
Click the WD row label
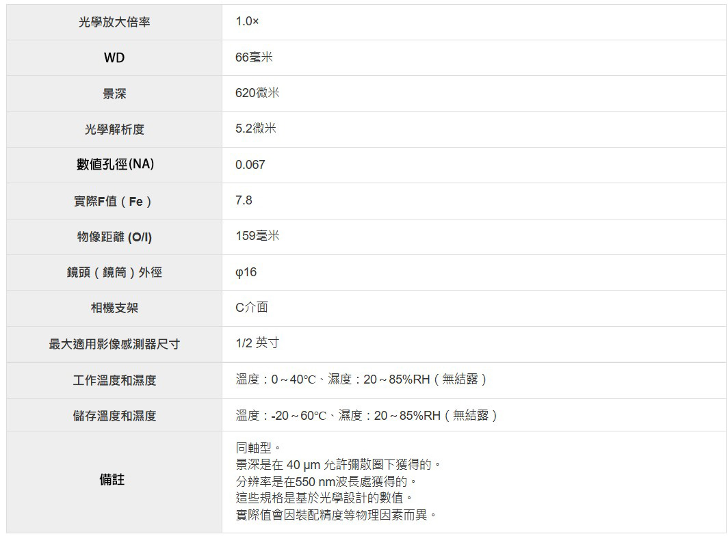[114, 57]
